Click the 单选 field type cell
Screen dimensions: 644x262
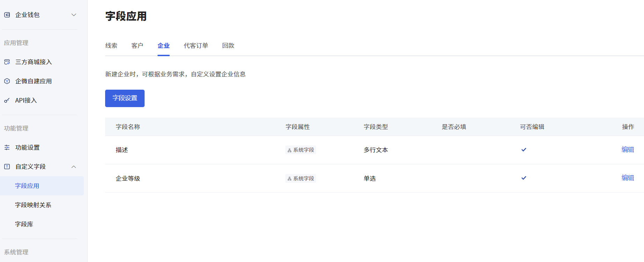pyautogui.click(x=370, y=179)
